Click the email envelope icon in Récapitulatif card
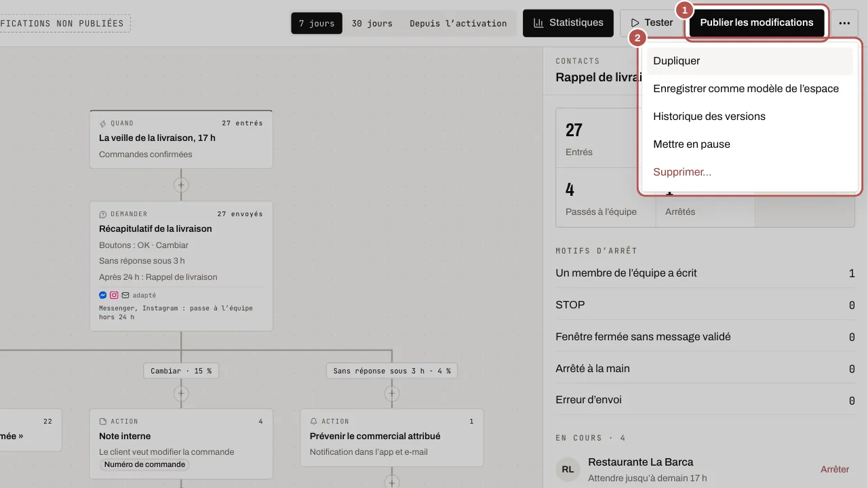Viewport: 868px width, 488px height. [x=125, y=296]
